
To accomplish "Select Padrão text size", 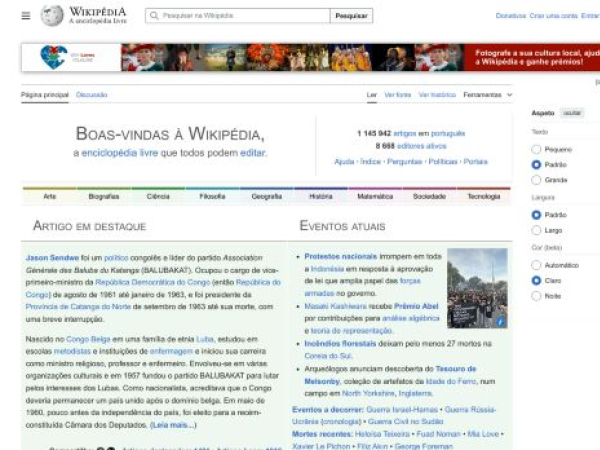I will (x=536, y=165).
